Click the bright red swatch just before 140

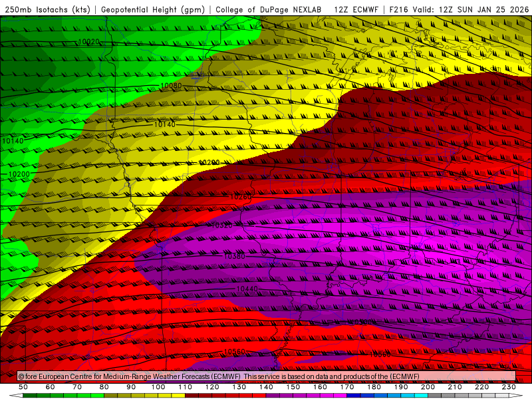coord(259,396)
